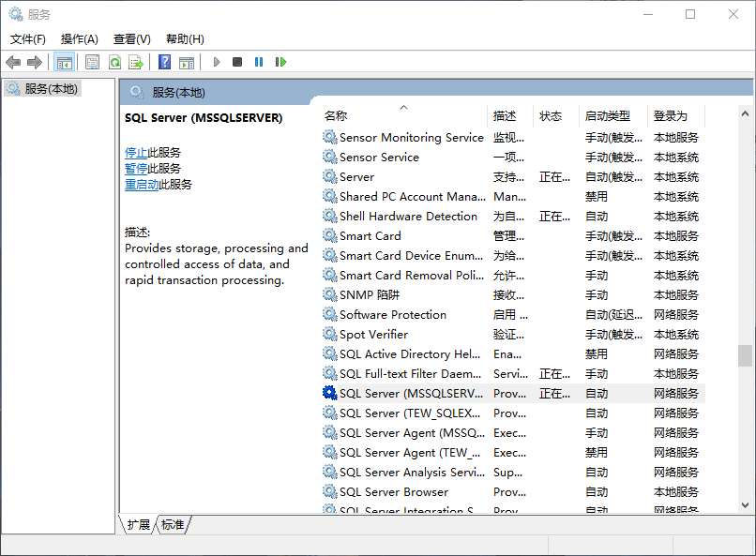Screen dimensions: 756x556
Task: Click the 名称 column sort arrow
Action: [x=405, y=106]
